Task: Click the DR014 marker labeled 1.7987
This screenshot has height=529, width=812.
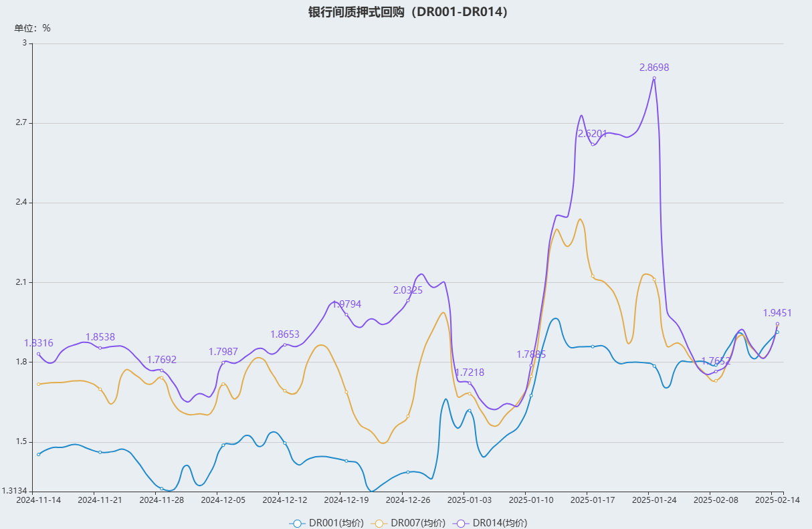Action: click(x=223, y=362)
